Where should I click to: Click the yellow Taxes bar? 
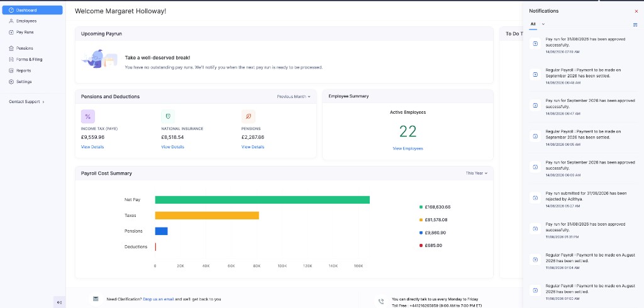206,216
